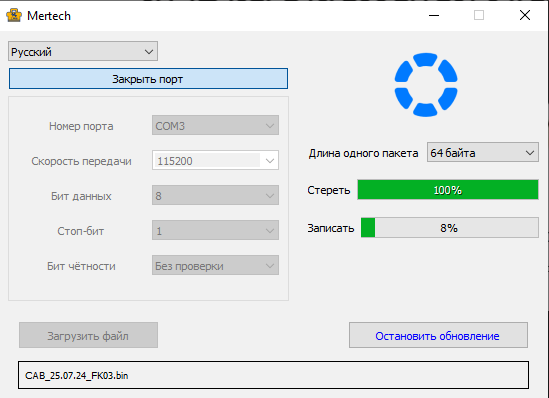This screenshot has width=549, height=398.
Task: Click the Закрыть порт button
Action: (x=148, y=79)
